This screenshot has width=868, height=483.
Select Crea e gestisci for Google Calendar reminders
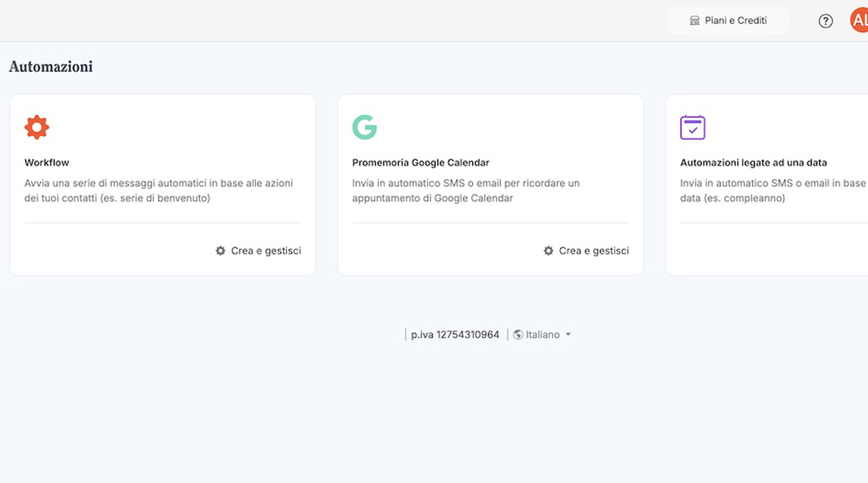pyautogui.click(x=594, y=251)
